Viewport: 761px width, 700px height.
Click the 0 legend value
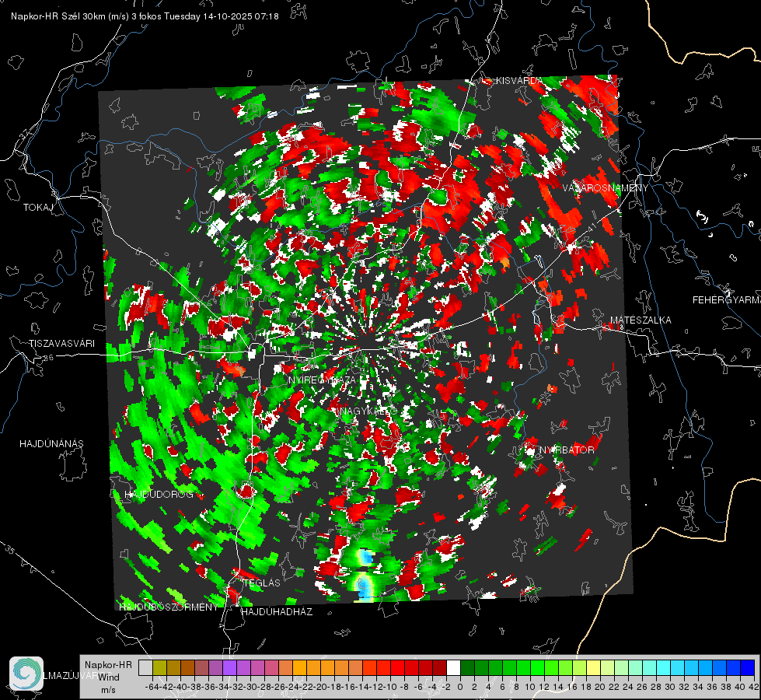pyautogui.click(x=460, y=687)
